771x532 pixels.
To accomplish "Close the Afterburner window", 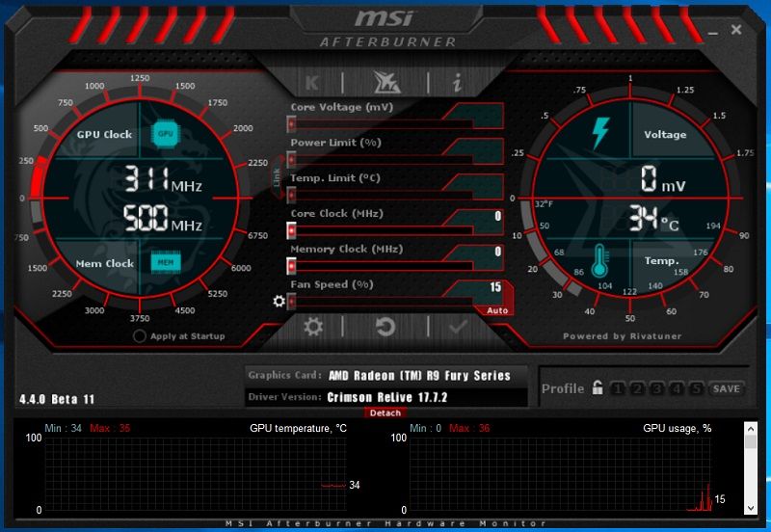I will coord(736,30).
